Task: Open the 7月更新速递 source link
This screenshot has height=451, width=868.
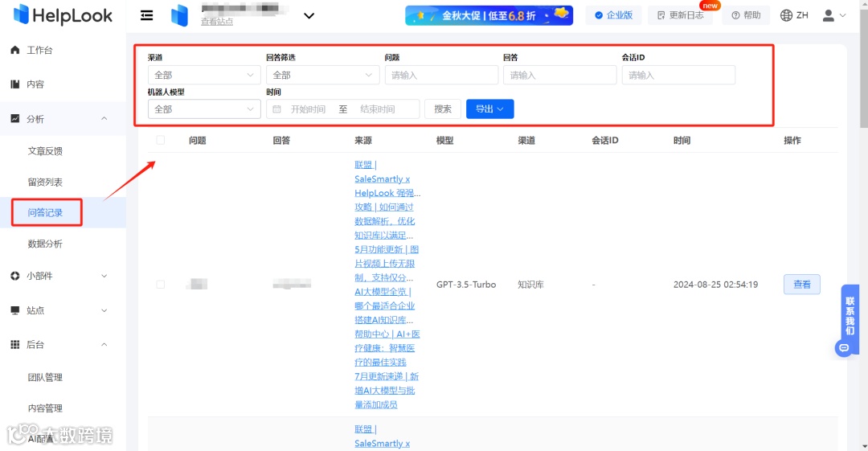Action: click(x=387, y=390)
